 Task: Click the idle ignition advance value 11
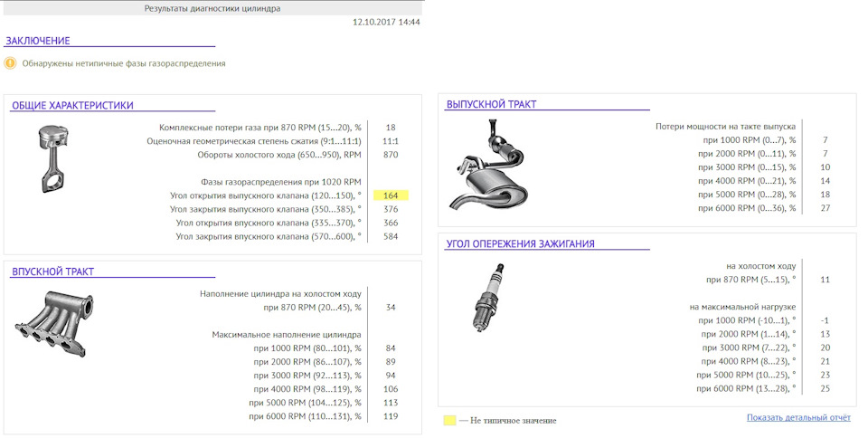[825, 280]
